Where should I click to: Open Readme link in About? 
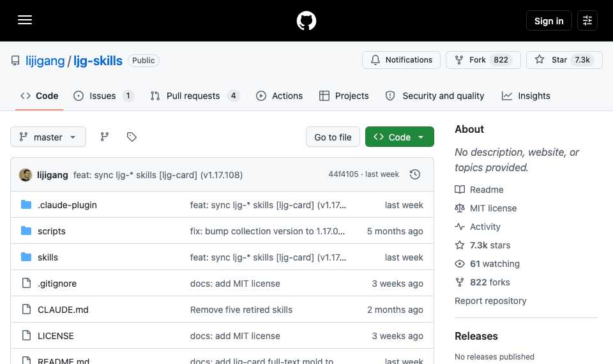point(487,190)
